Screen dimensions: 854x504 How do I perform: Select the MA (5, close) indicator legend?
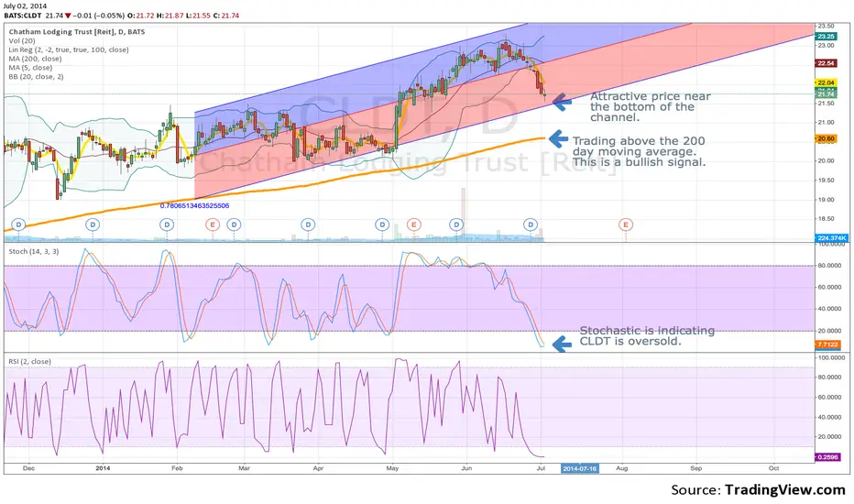(30, 68)
